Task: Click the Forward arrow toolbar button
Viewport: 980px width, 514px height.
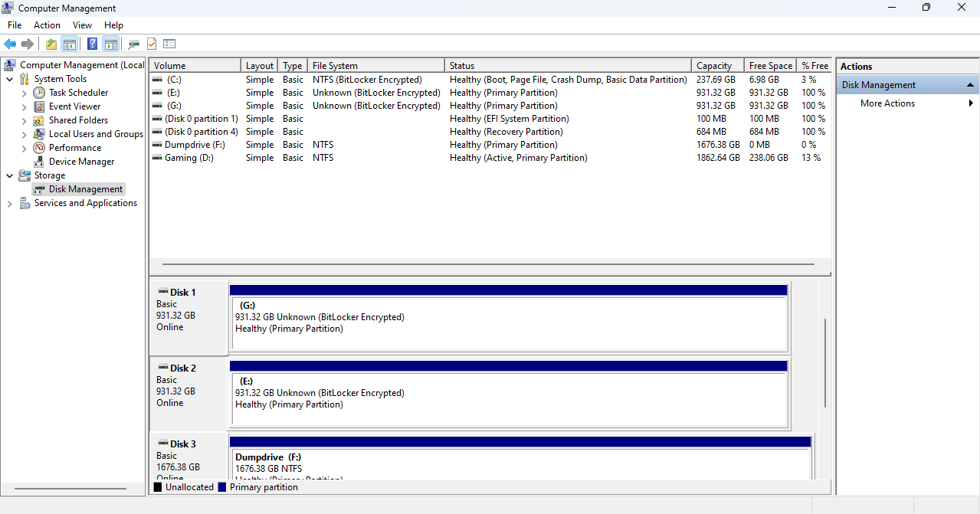Action: (28, 44)
